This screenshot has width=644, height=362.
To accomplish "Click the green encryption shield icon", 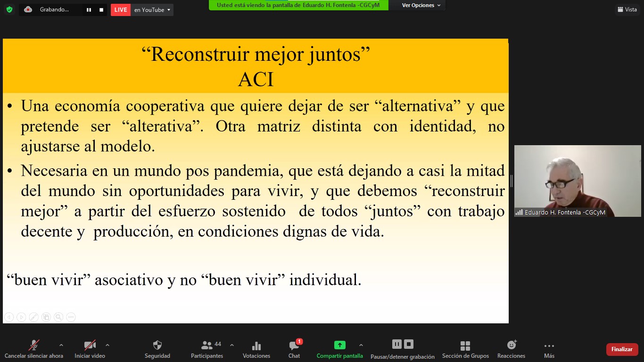I will point(9,9).
